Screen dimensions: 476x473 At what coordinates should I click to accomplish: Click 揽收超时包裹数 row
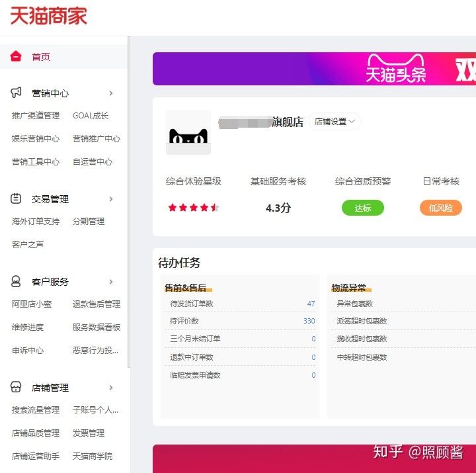coord(404,339)
